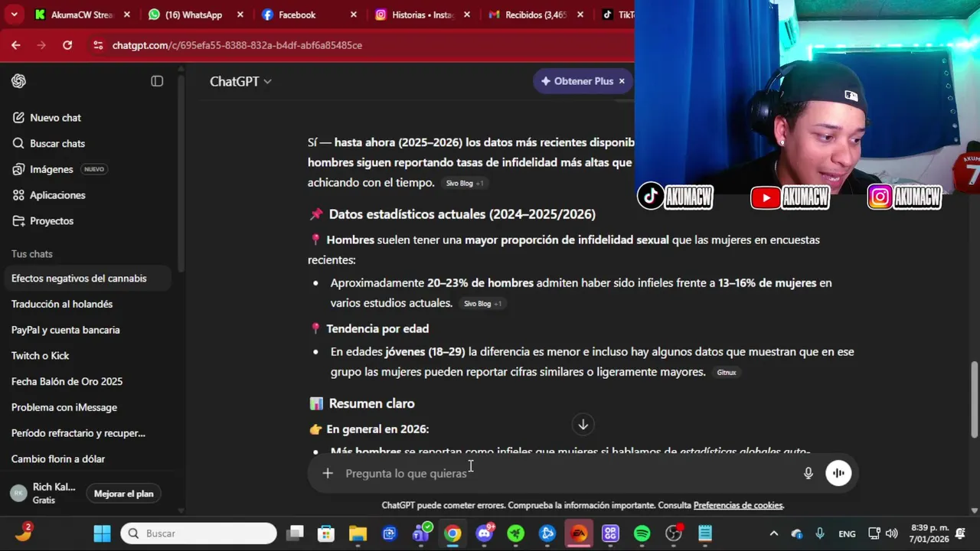The height and width of the screenshot is (551, 980).
Task: Open File Explorer from the taskbar
Action: 358,533
